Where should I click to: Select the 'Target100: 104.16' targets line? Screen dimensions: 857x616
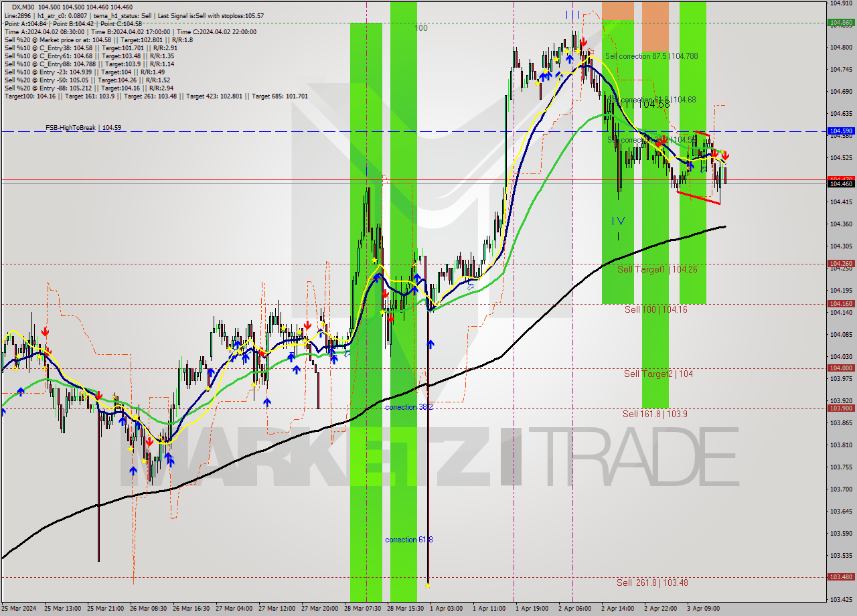156,96
